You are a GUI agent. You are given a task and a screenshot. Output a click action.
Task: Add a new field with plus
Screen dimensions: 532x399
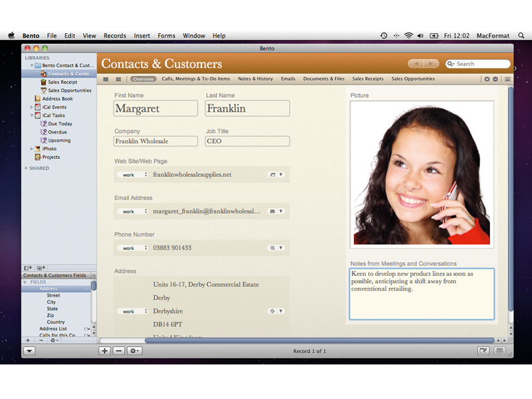coord(28,340)
